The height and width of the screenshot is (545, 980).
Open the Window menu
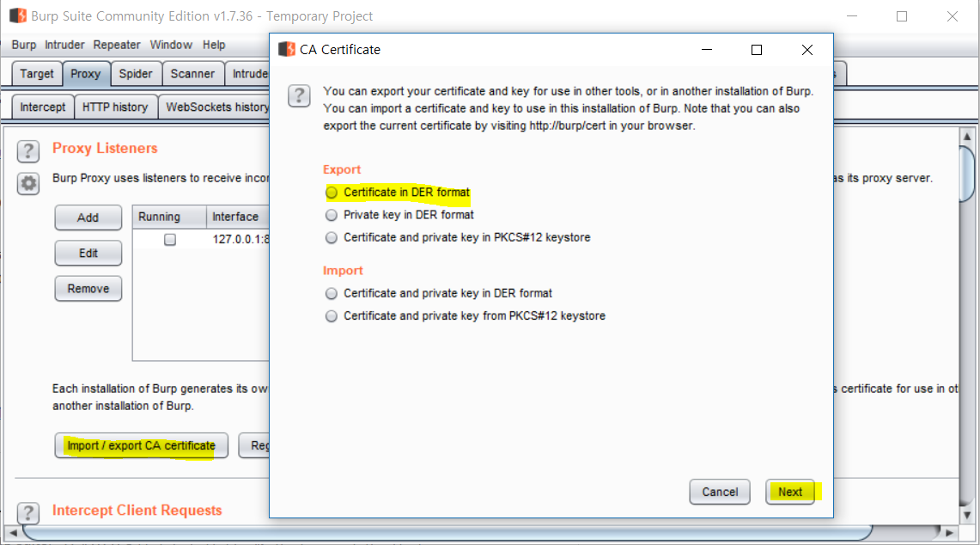click(171, 45)
